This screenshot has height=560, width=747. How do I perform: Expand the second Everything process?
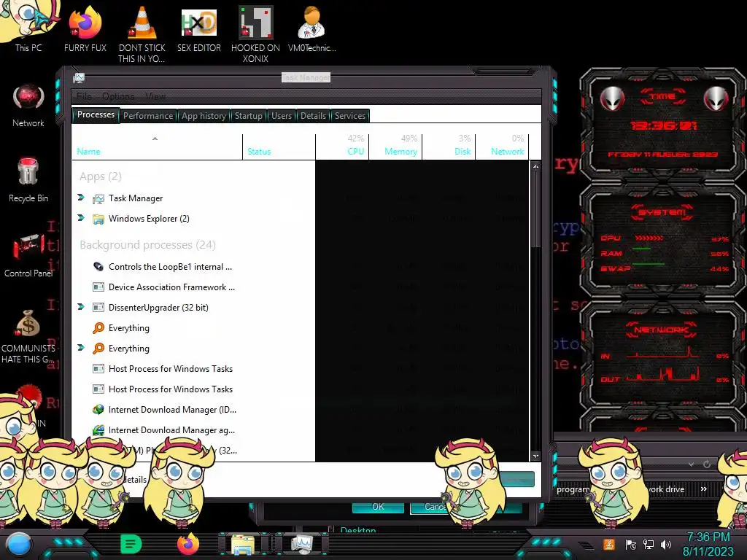click(x=81, y=348)
